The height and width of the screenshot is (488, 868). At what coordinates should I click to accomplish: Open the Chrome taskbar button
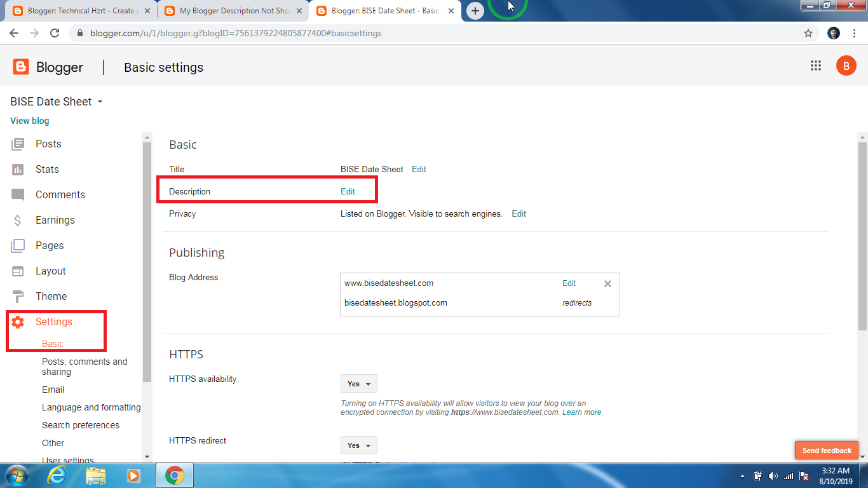pos(175,475)
